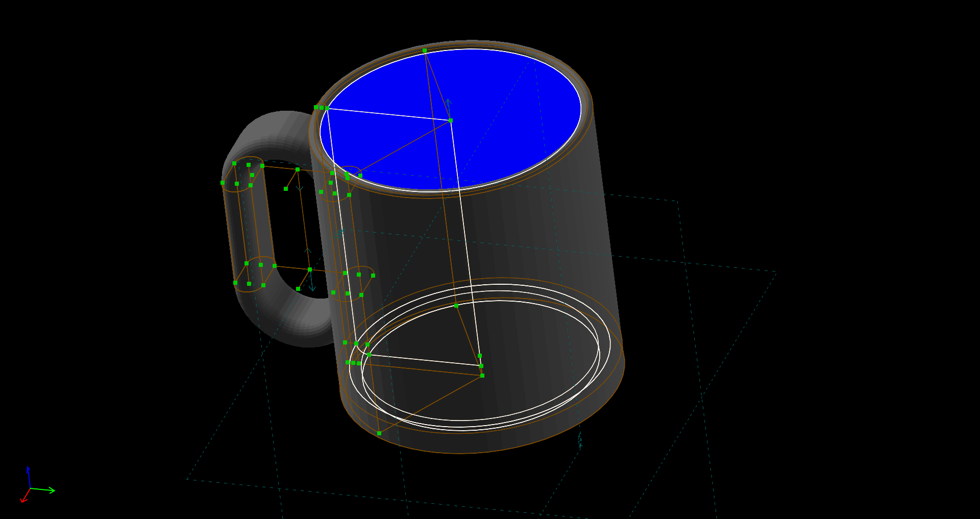The image size is (980, 519).
Task: Click the green axis arrow in orientation gizmo
Action: tap(50, 490)
